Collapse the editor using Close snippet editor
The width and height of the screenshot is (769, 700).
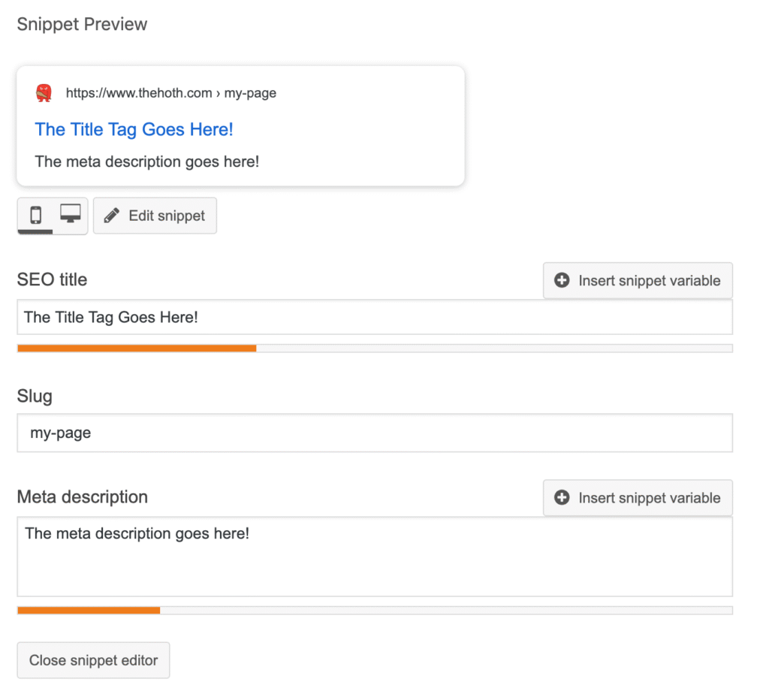click(93, 660)
